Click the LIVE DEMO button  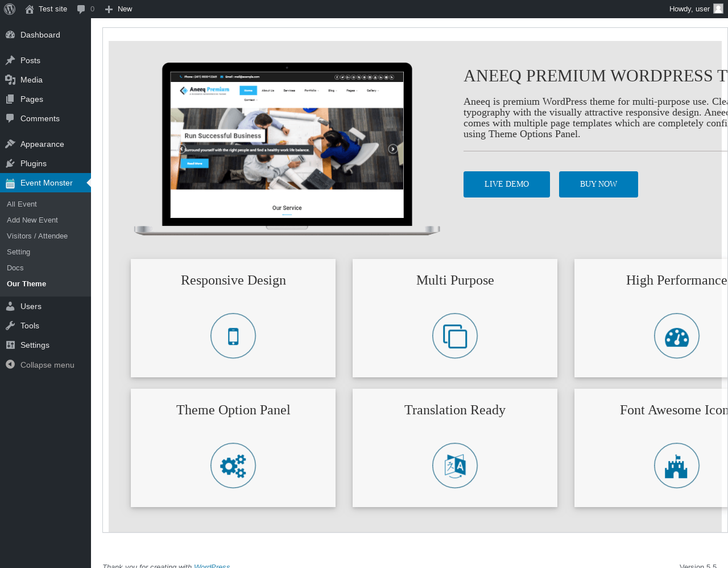(x=507, y=184)
